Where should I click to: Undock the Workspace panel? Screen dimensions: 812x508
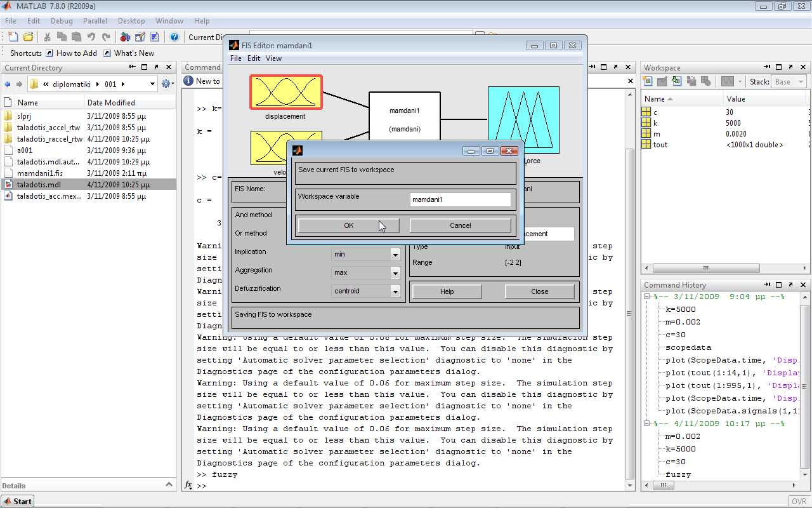790,67
